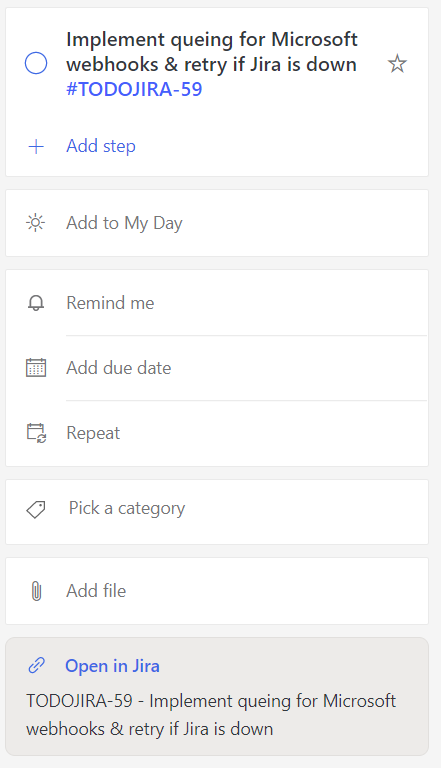Click the calendar due date icon
This screenshot has width=441, height=768.
click(36, 368)
